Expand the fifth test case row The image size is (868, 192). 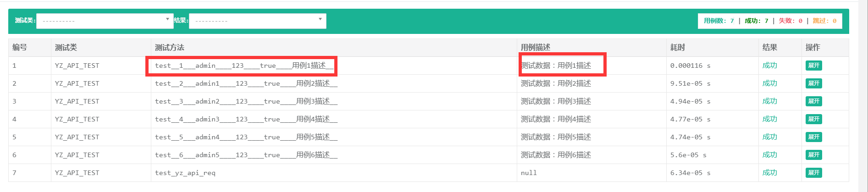click(x=813, y=137)
